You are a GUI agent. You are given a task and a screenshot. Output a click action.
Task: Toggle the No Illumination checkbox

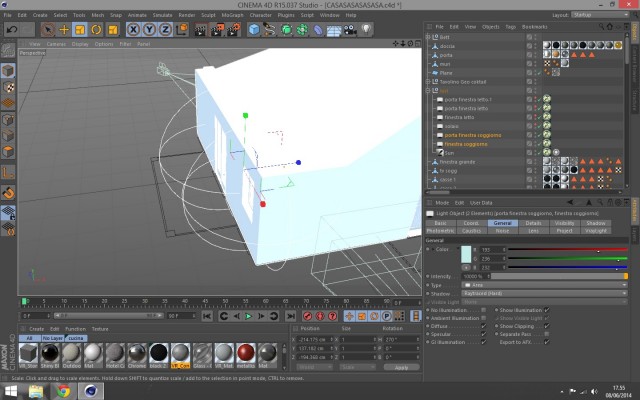click(x=483, y=310)
